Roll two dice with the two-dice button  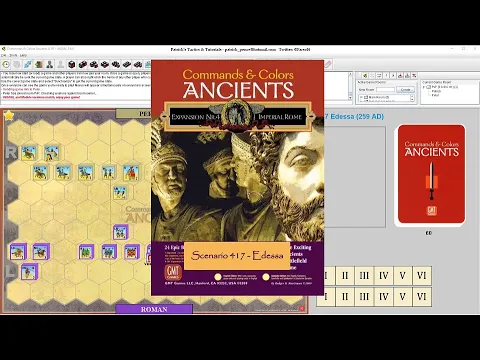[83, 64]
